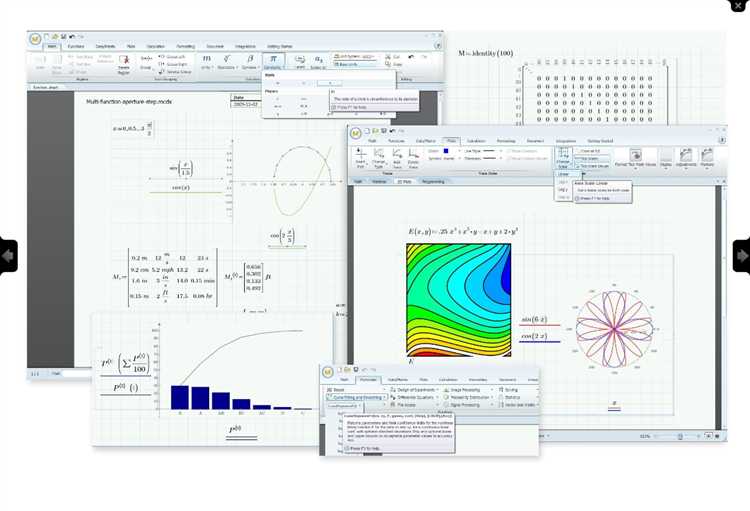750x511 pixels.
Task: Expand Probability Distribution dropdown in Functions window
Action: click(x=468, y=397)
